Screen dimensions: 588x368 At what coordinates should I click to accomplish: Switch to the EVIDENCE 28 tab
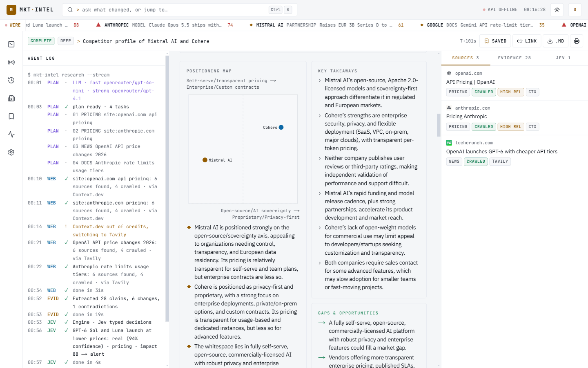point(514,58)
